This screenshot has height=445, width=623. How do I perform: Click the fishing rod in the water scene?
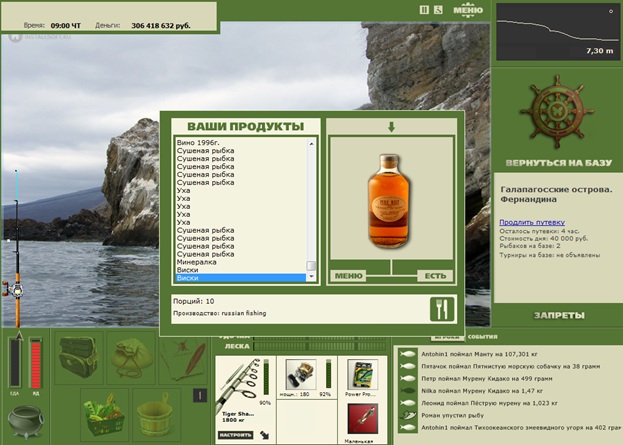coord(16,248)
